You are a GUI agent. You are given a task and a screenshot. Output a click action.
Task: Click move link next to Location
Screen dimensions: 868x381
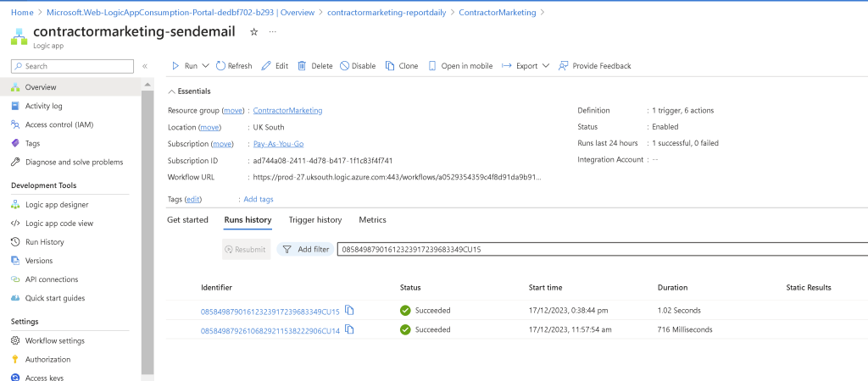(x=210, y=127)
